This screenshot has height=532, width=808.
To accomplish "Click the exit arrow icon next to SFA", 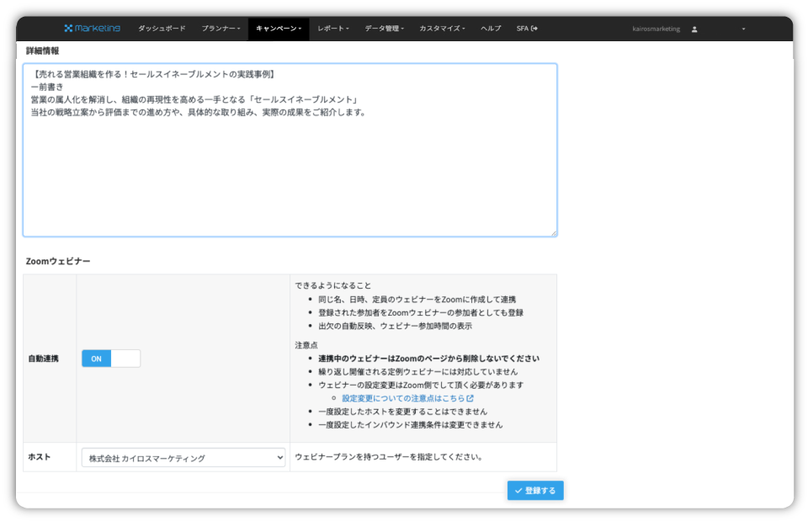I will [534, 28].
